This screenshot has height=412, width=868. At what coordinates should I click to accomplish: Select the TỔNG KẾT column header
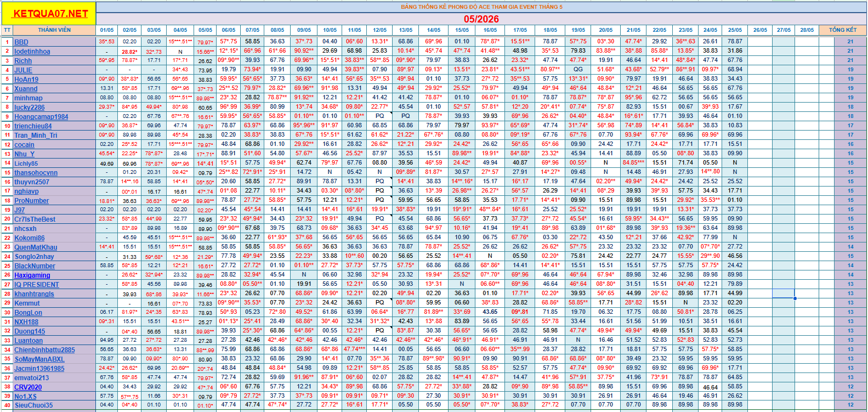tap(843, 30)
